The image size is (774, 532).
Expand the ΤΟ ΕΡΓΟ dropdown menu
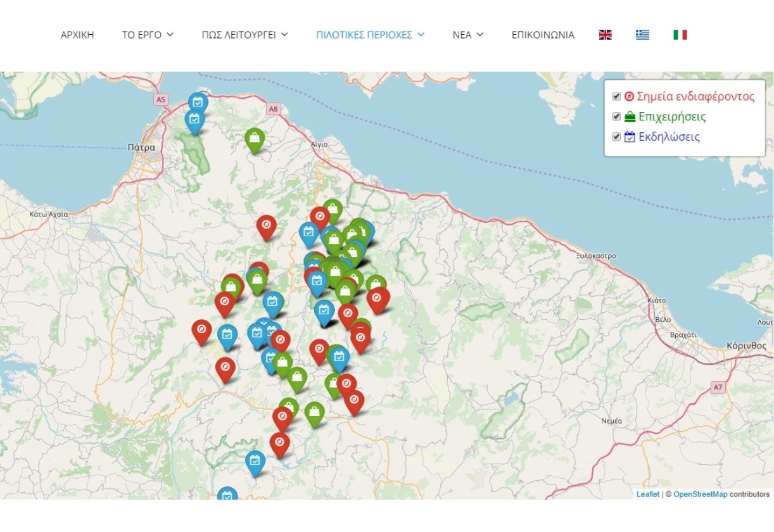(x=148, y=35)
